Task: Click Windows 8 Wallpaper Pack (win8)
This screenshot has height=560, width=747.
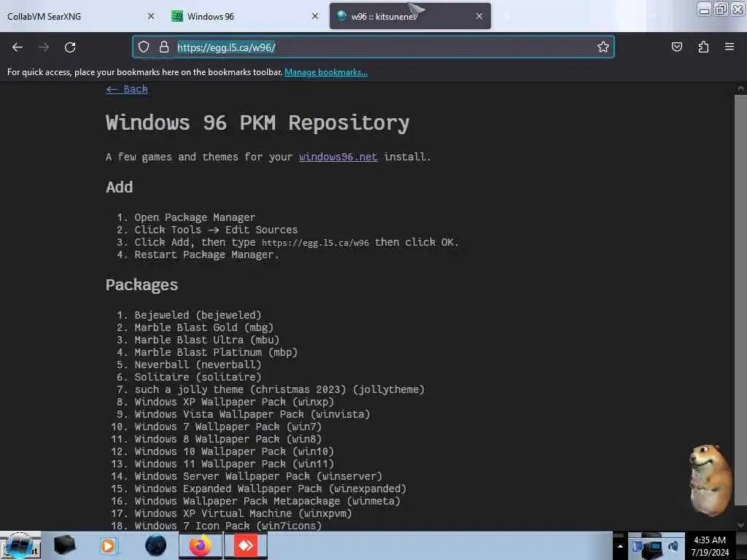Action: (228, 439)
